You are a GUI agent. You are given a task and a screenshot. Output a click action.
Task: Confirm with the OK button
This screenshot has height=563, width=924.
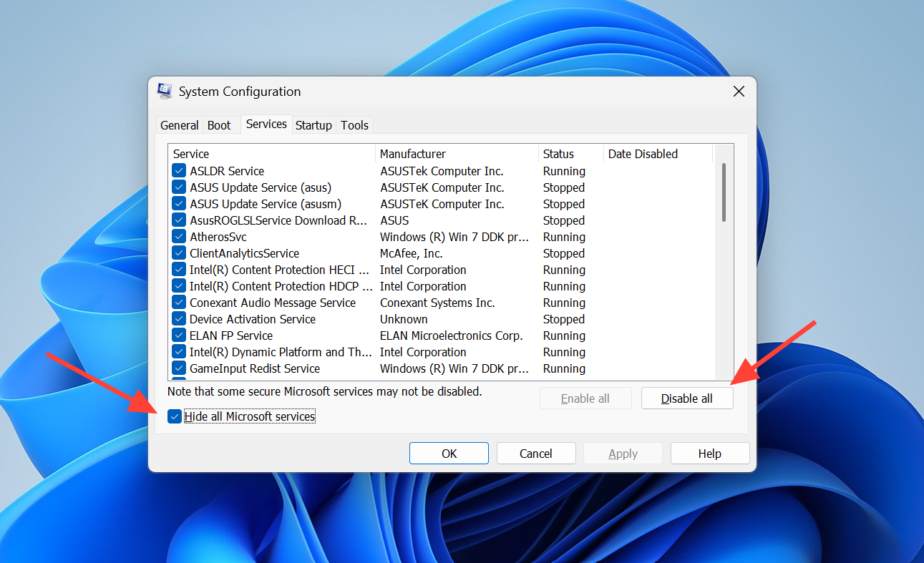[x=449, y=454]
